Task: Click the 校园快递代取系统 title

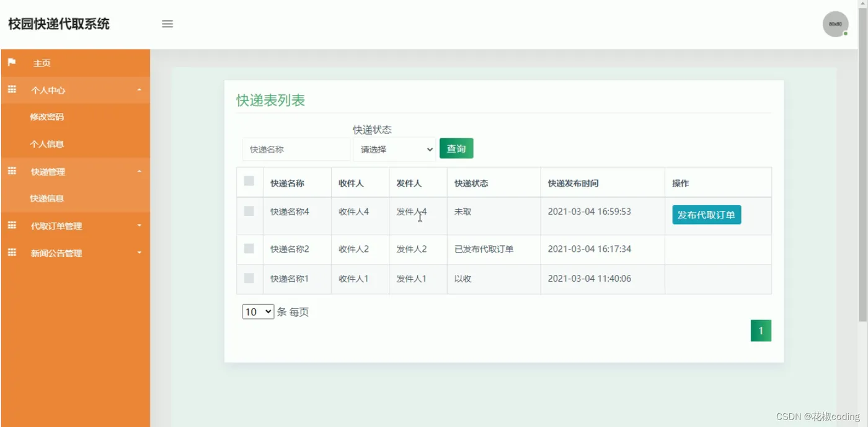Action: tap(59, 24)
